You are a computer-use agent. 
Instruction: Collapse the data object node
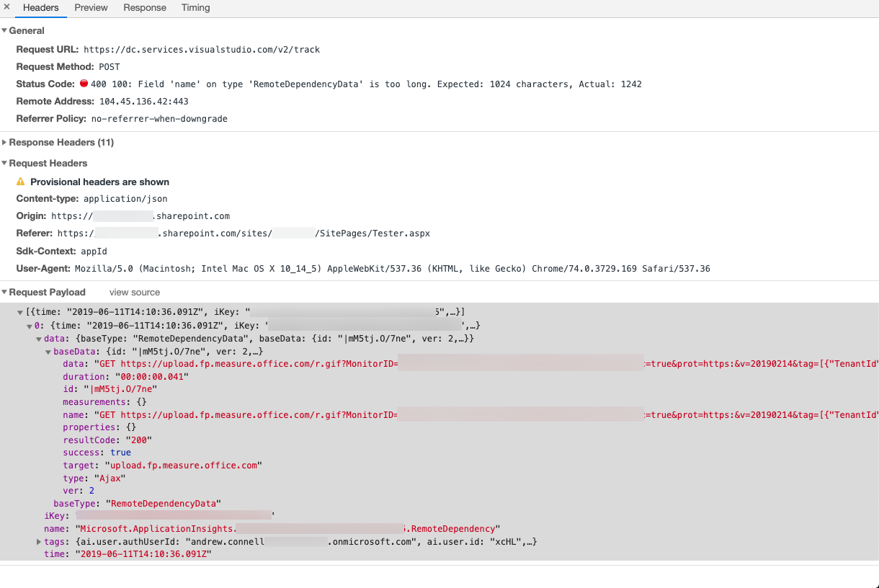pyautogui.click(x=39, y=339)
